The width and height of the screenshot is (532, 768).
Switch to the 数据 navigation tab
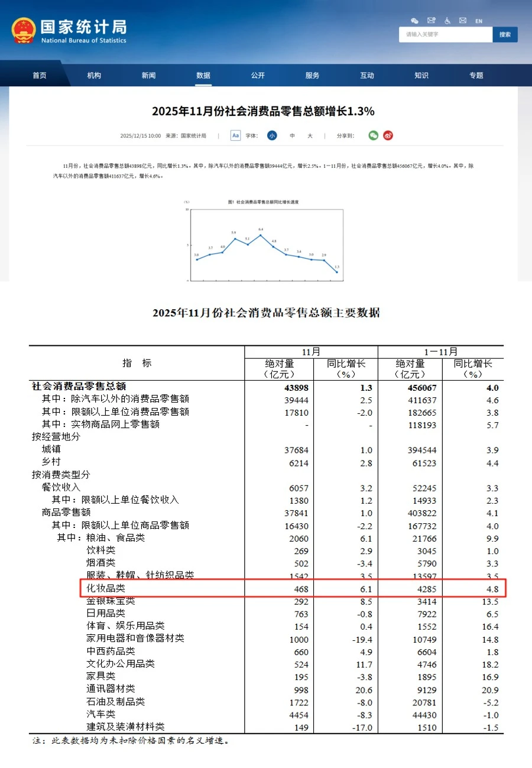click(203, 75)
